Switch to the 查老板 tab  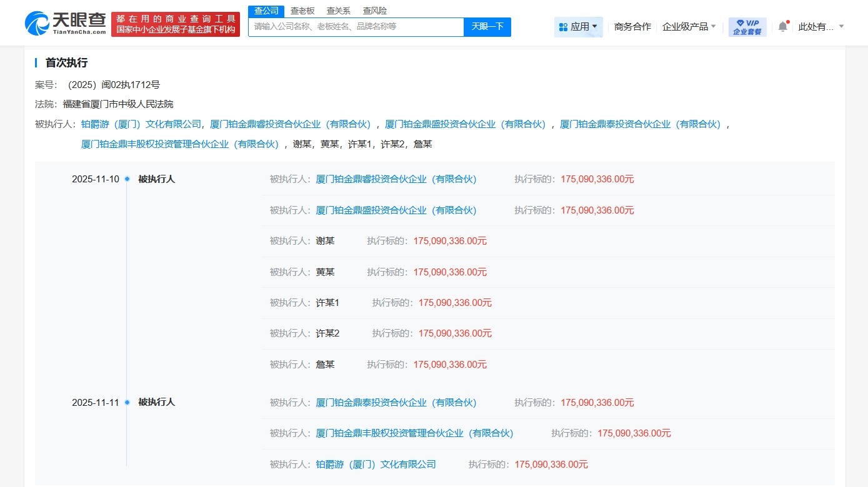pos(302,11)
